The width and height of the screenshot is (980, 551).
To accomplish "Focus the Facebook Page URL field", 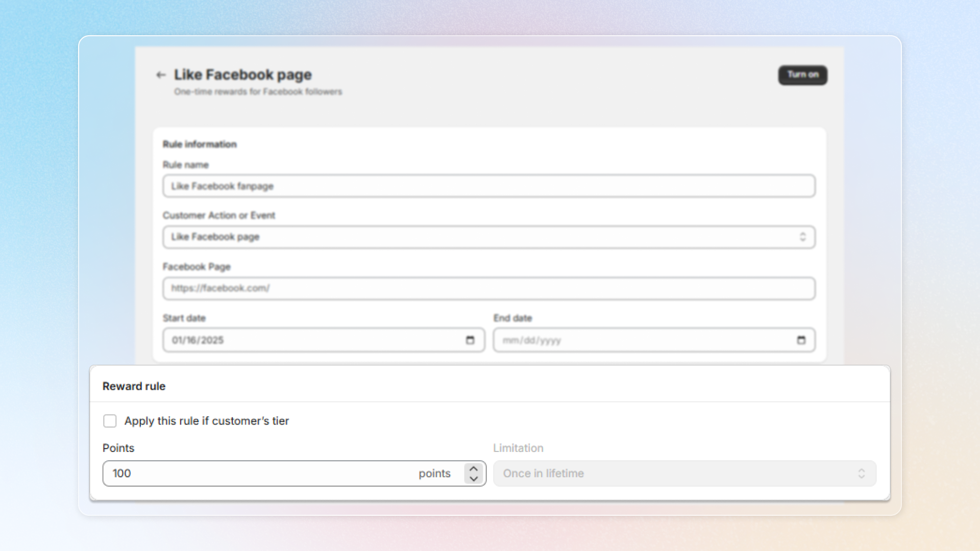I will [488, 289].
